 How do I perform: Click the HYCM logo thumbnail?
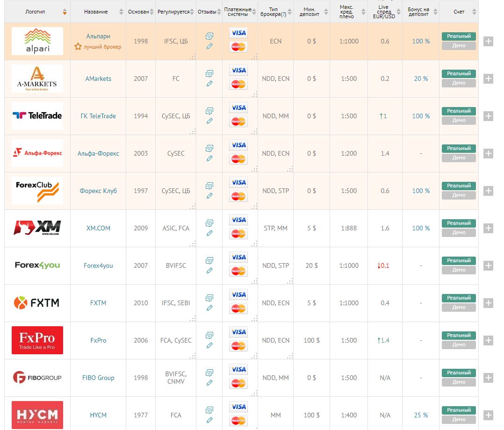click(x=37, y=415)
